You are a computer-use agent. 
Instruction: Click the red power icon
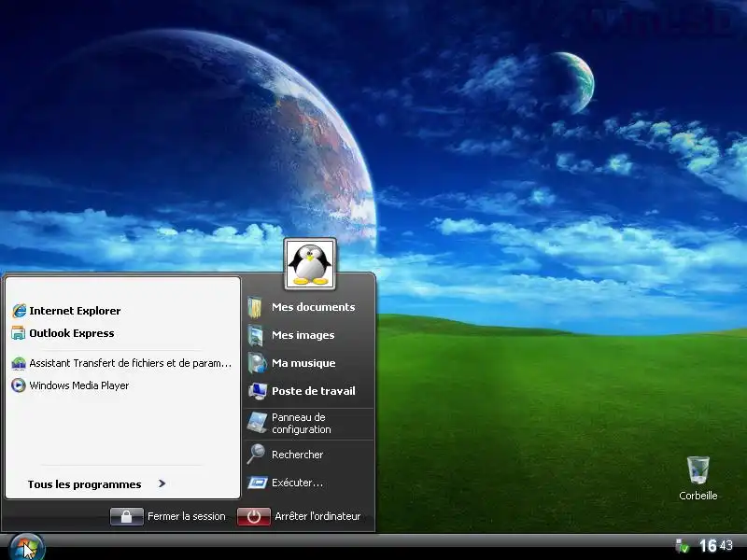pyautogui.click(x=253, y=517)
